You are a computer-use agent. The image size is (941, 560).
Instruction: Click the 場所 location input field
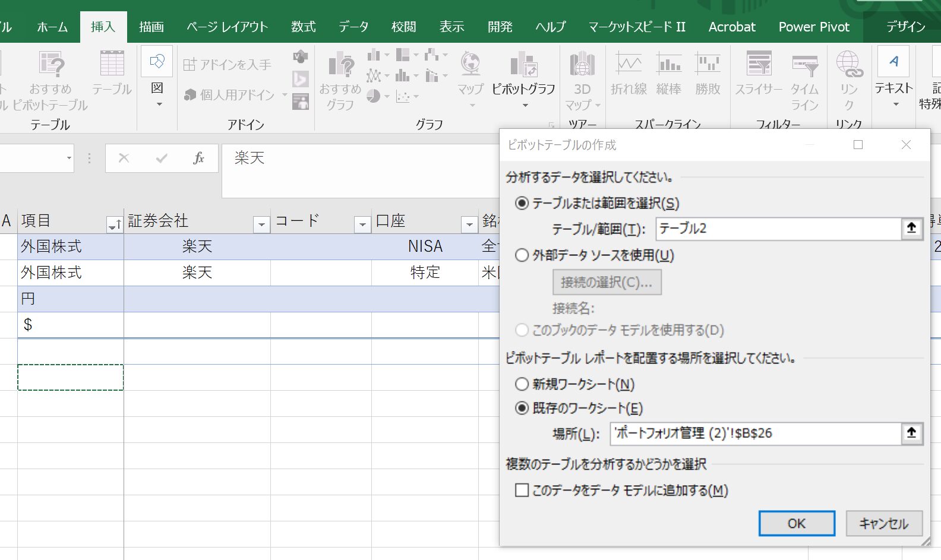756,434
